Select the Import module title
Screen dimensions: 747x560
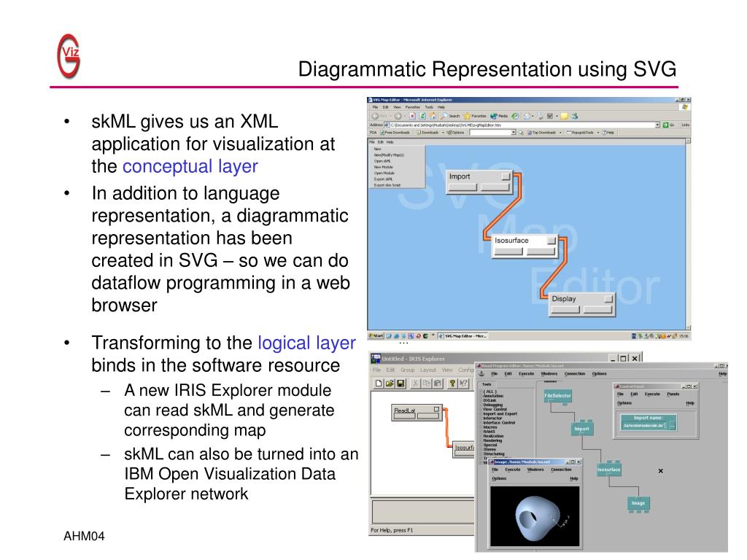tap(460, 176)
